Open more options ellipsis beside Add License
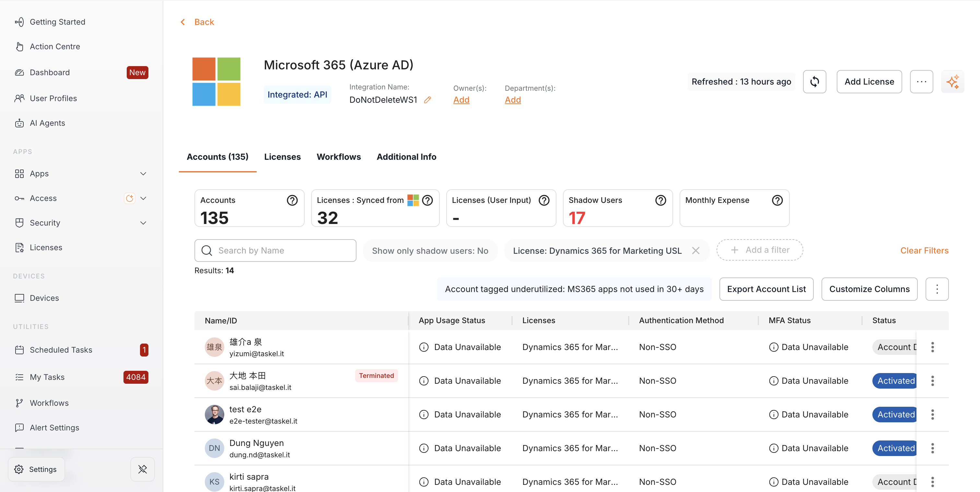 click(x=921, y=81)
